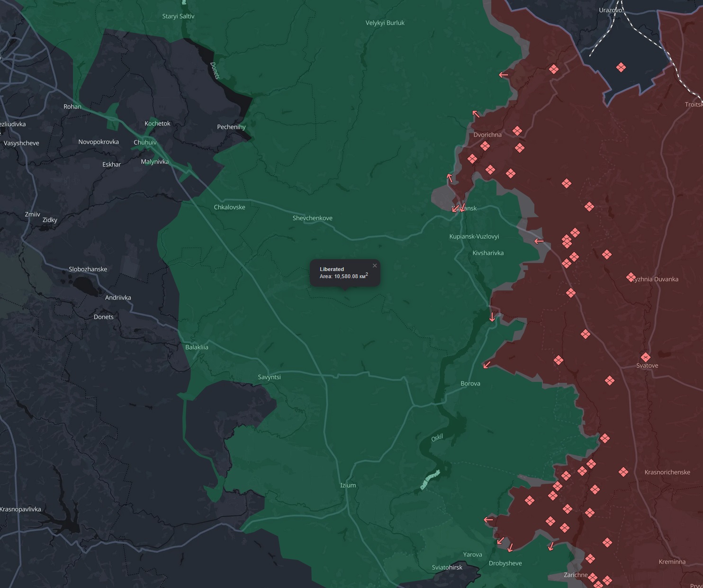This screenshot has height=588, width=703.
Task: Select the Andriivka label
Action: 118,298
